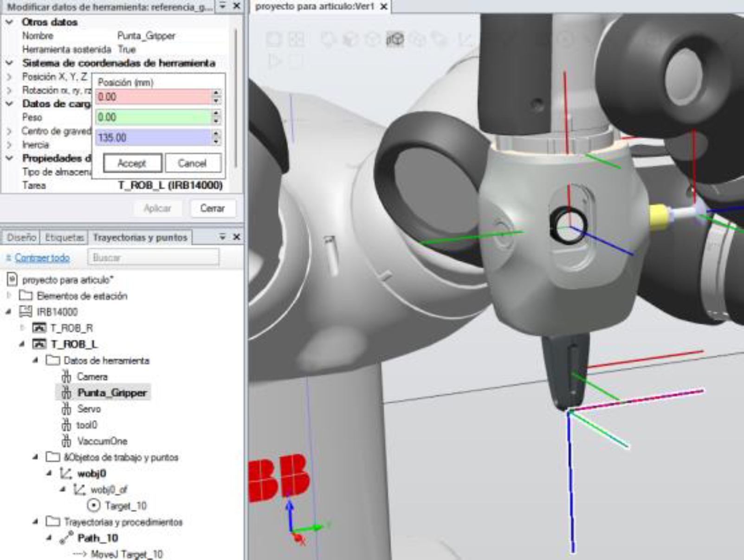The width and height of the screenshot is (744, 560).
Task: Click the Buscar search field
Action: [153, 257]
